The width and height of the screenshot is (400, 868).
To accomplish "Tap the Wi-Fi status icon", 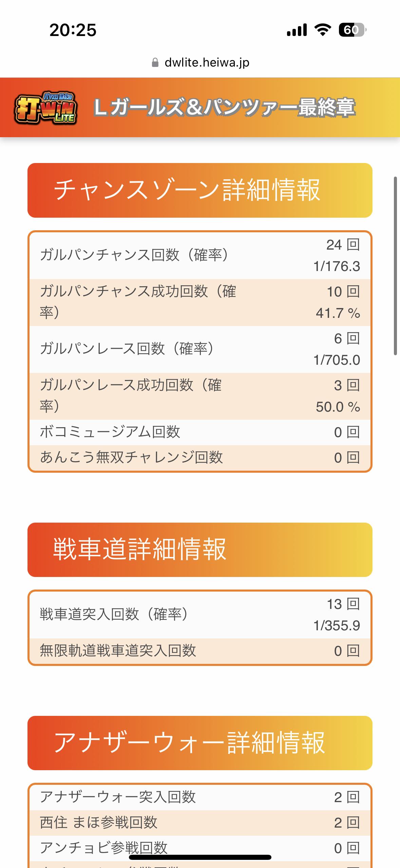I will [323, 30].
